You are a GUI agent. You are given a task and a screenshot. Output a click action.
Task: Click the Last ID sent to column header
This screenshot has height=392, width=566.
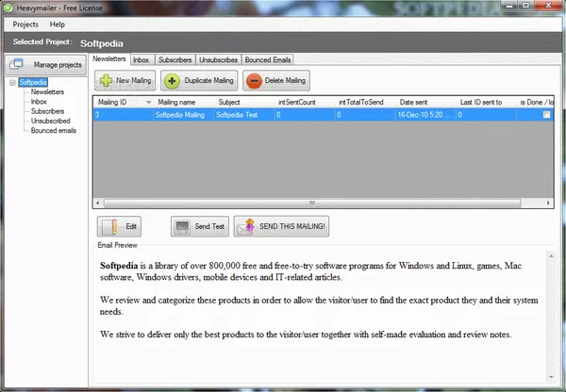[x=486, y=103]
